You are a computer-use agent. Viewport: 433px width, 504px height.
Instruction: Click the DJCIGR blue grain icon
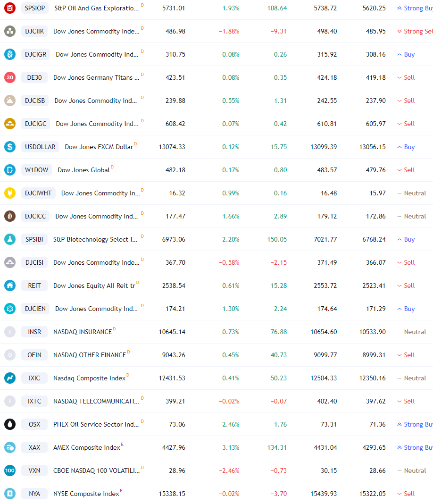tap(10, 54)
